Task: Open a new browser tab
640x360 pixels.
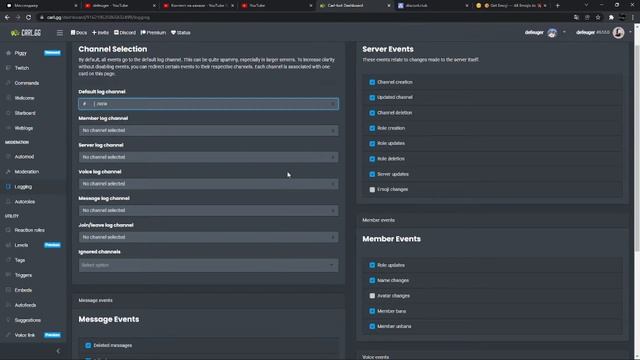Action: click(x=558, y=6)
